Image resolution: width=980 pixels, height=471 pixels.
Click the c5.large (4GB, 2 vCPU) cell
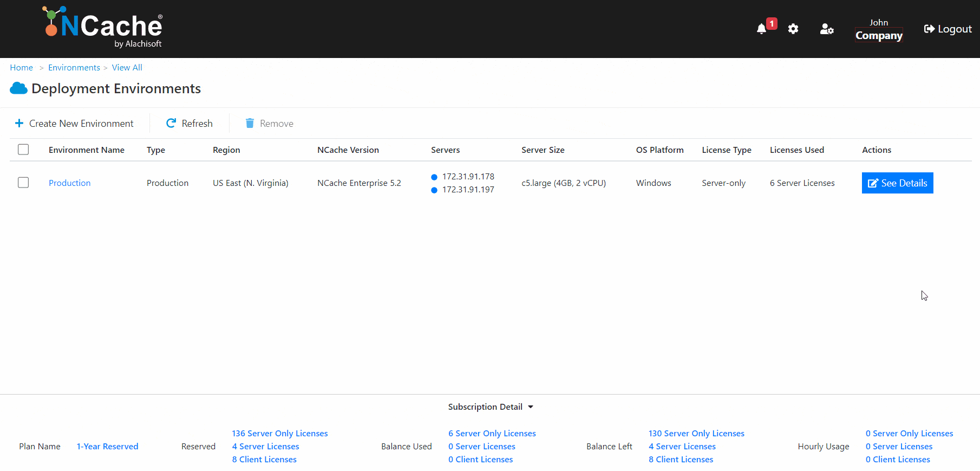tap(564, 183)
